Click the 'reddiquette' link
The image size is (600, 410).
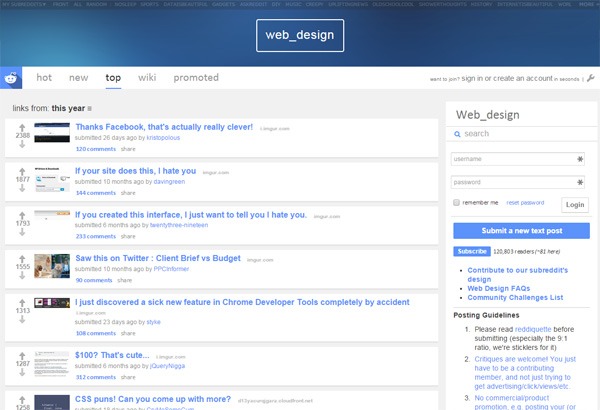pos(533,329)
